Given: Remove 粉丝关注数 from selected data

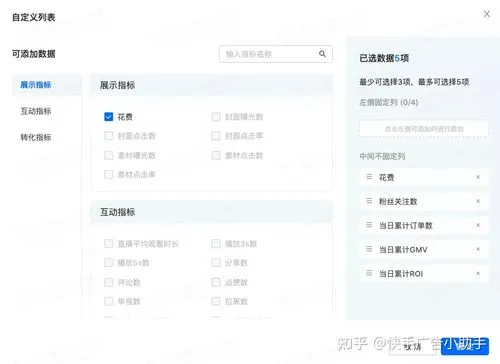Looking at the screenshot, I should tap(478, 201).
